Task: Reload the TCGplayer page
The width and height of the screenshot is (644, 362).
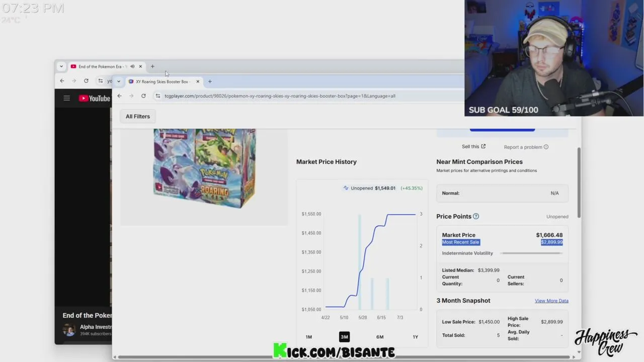Action: pyautogui.click(x=143, y=96)
